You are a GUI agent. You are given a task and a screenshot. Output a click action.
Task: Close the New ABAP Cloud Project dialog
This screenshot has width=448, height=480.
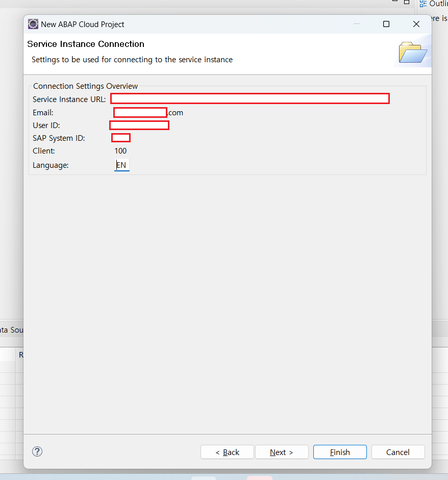pos(416,24)
